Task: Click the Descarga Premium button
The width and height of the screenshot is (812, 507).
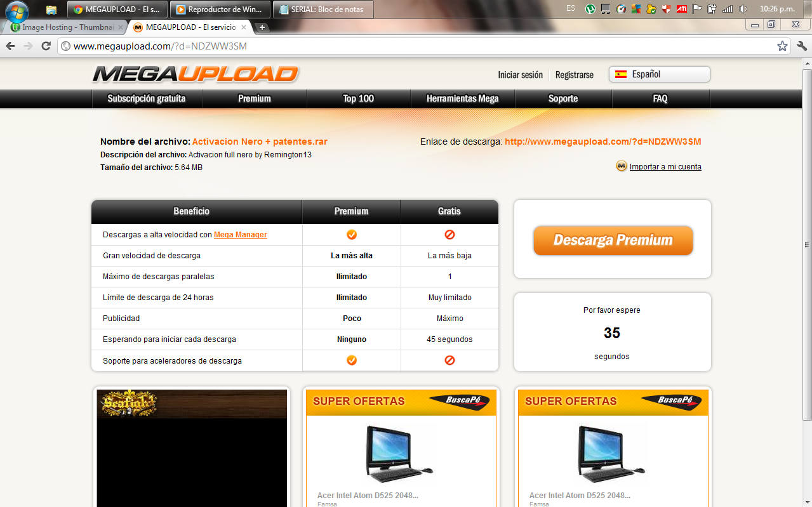Action: point(613,240)
